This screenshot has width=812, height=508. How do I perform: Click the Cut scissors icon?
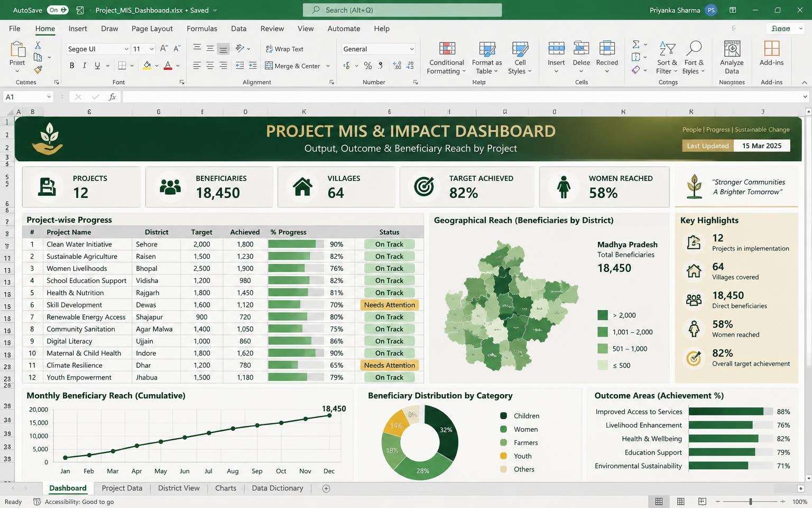[38, 46]
